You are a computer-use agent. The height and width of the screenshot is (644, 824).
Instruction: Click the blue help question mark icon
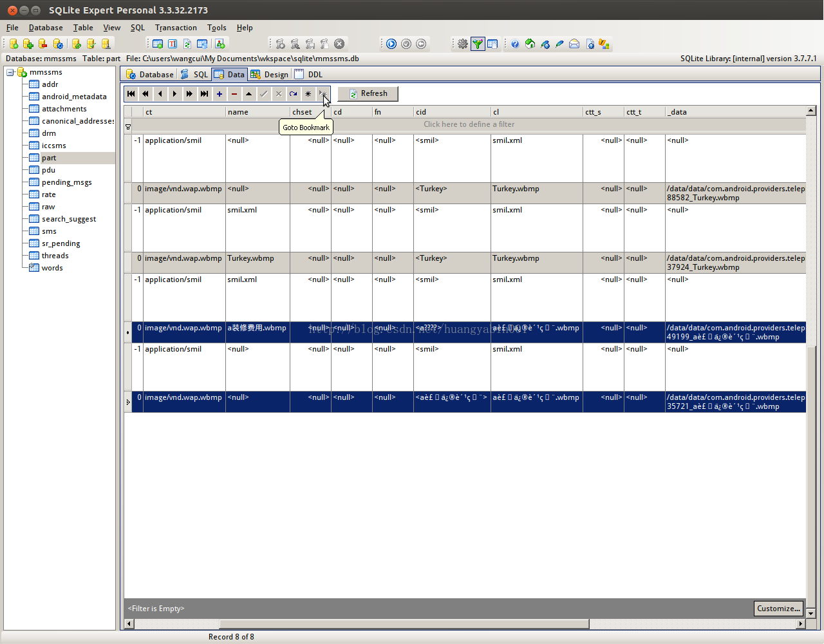515,44
